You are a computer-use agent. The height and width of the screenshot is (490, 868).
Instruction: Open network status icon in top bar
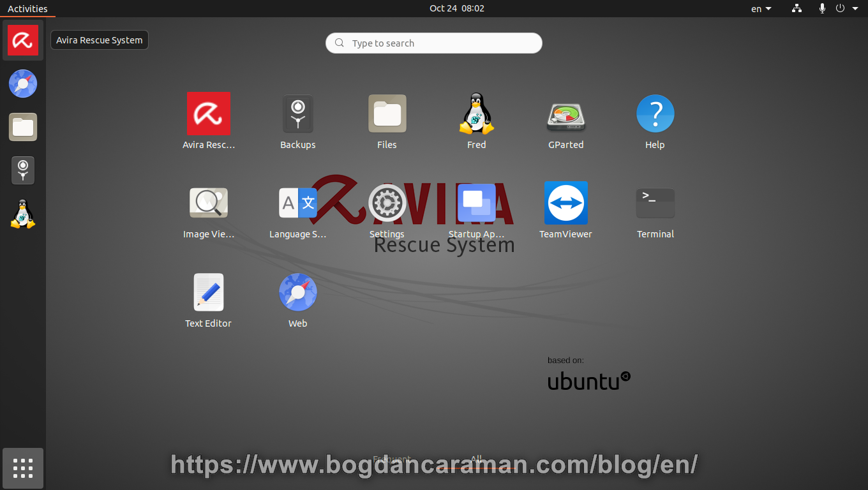click(797, 8)
